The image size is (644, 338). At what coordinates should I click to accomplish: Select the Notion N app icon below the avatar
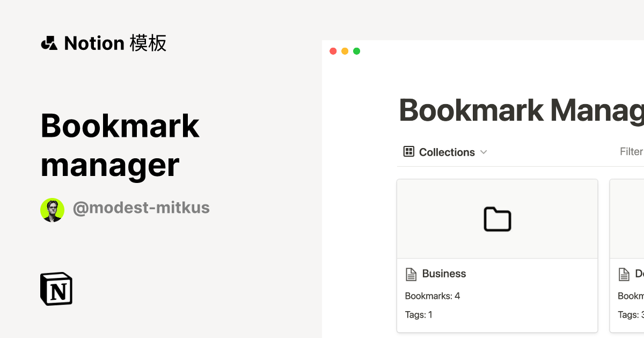56,288
